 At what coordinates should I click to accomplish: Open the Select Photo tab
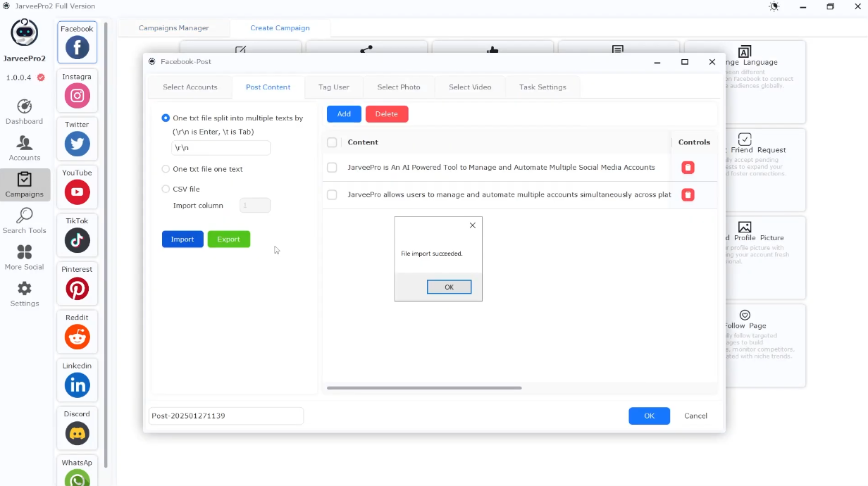pyautogui.click(x=399, y=87)
